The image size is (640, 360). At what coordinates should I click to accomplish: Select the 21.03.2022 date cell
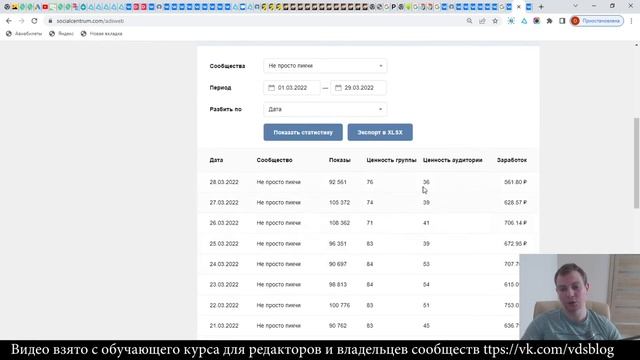[x=224, y=326]
